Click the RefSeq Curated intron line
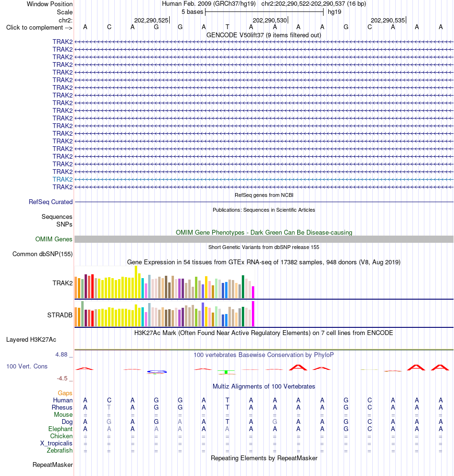Screen dimensions: 454x476 pos(264,202)
